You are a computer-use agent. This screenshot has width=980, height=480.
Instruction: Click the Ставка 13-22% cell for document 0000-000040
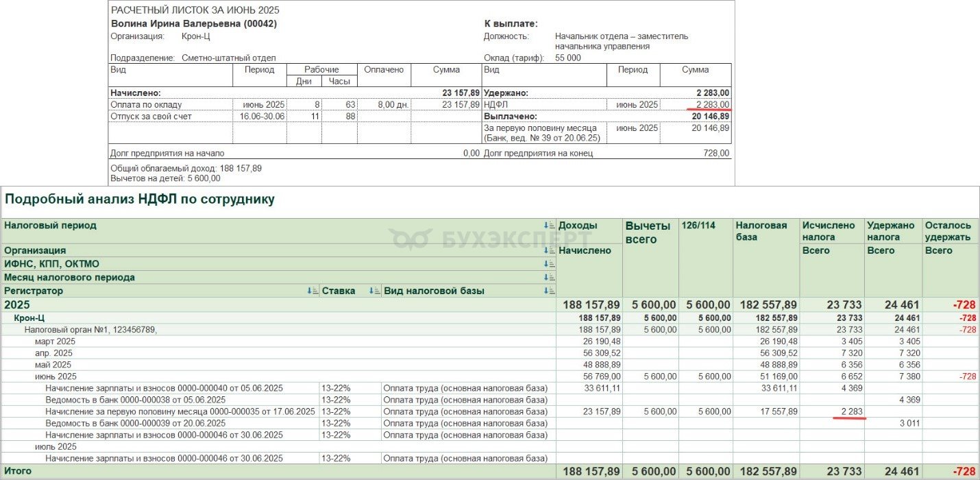350,388
